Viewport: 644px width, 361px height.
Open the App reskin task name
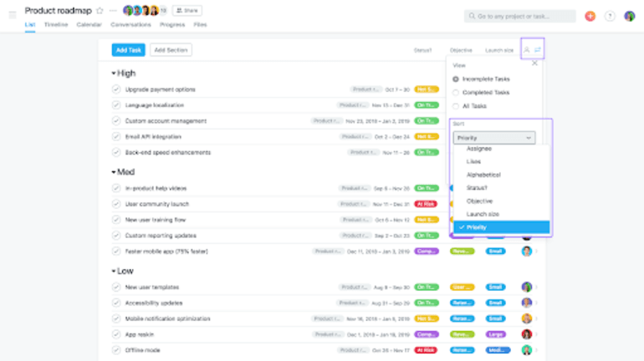tap(139, 334)
